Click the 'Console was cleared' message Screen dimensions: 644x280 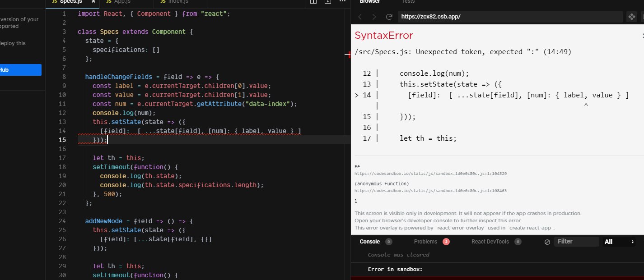[398, 255]
